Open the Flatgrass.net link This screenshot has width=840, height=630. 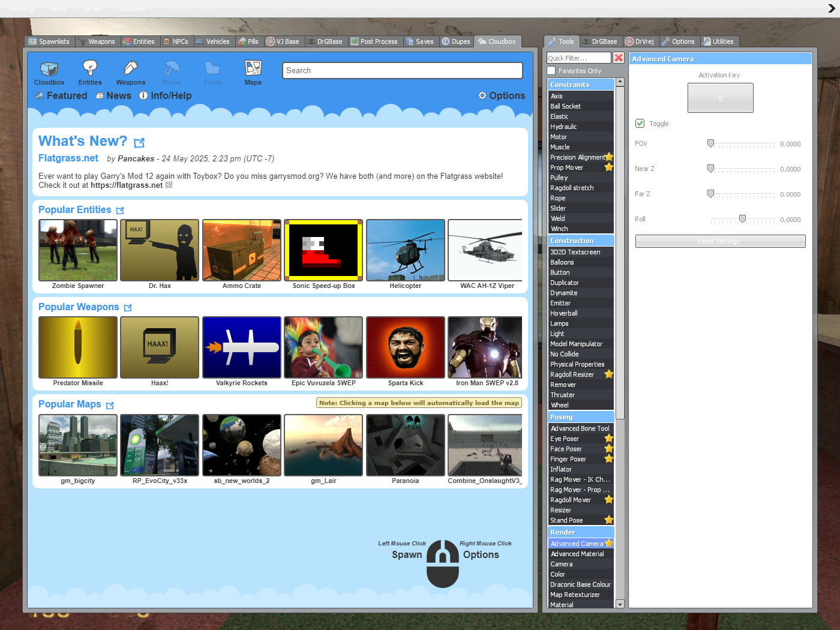click(68, 158)
